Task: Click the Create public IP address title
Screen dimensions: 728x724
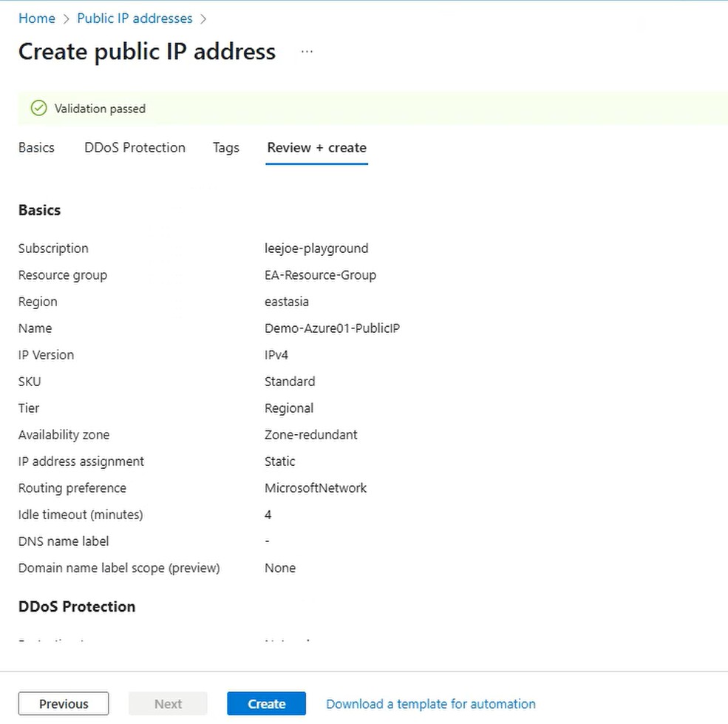Action: click(x=146, y=52)
